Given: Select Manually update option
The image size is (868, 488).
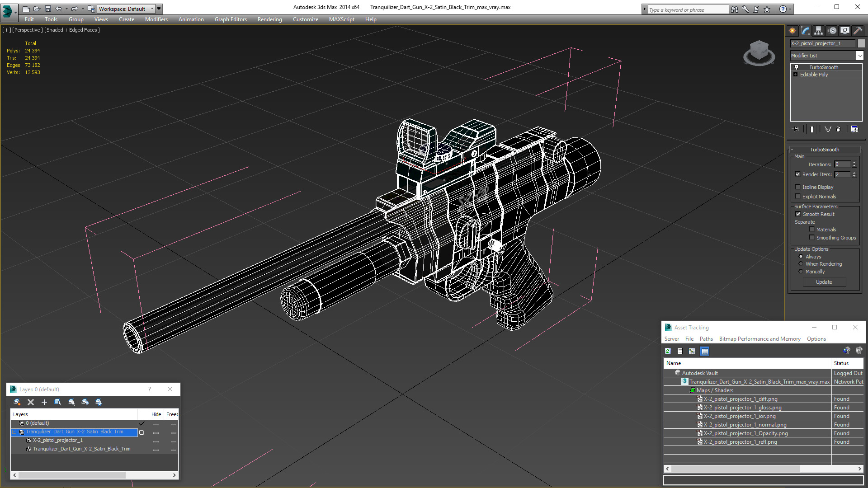Looking at the screenshot, I should (801, 272).
